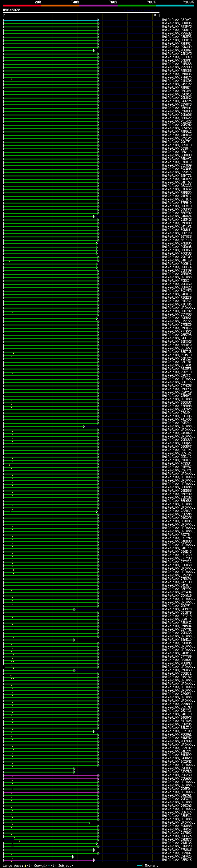Select hit UniRef100_Q9BMC3
This screenshot has width=197, height=868.
(x=177, y=840)
